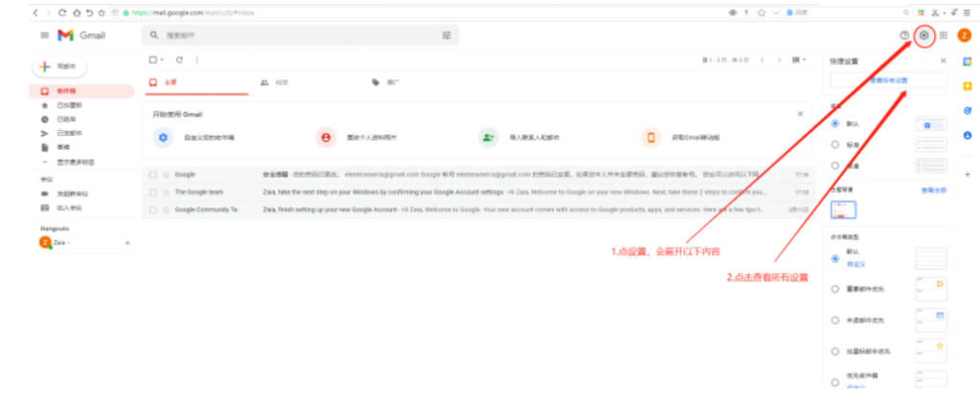Image resolution: width=980 pixels, height=413 pixels.
Task: Open the Google apps grid
Action: coord(944,35)
